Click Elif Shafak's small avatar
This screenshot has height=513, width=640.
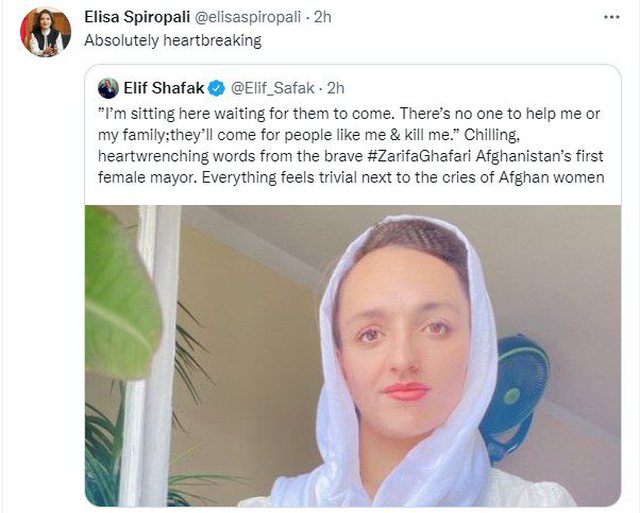pos(108,88)
